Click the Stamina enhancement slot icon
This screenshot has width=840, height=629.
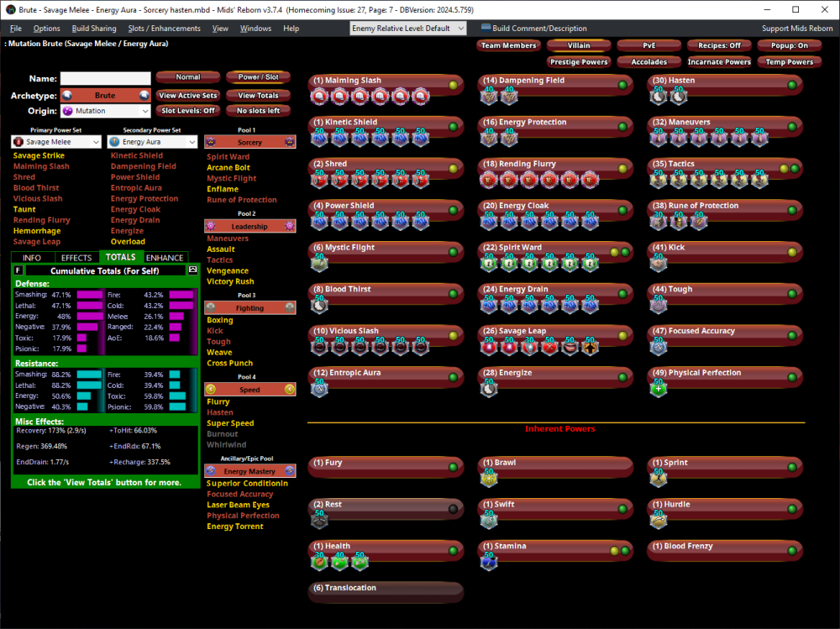489,562
